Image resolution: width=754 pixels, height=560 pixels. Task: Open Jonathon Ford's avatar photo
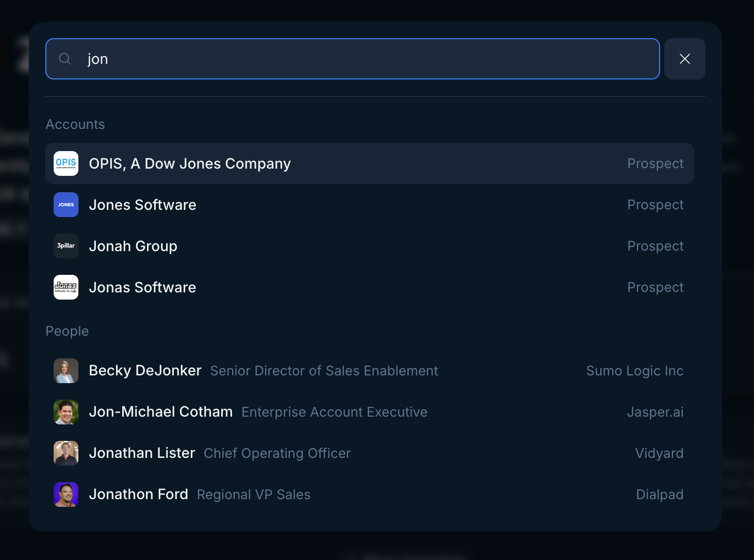[x=66, y=495]
